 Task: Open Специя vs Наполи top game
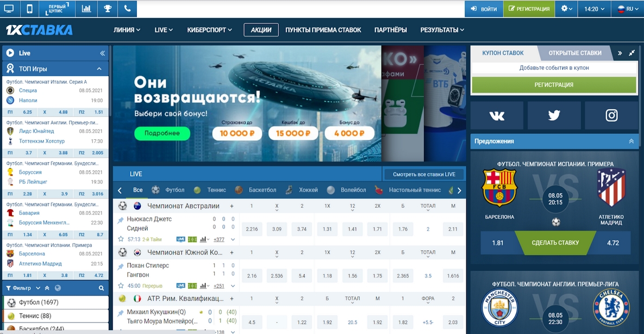[55, 95]
